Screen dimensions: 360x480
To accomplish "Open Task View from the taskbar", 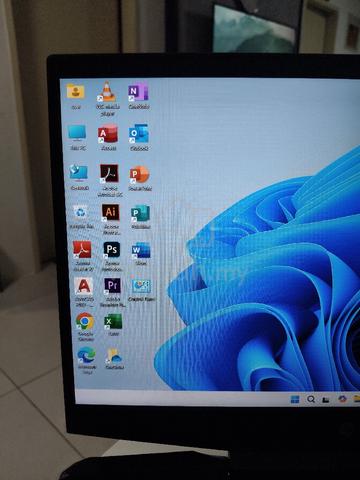I will point(326,399).
